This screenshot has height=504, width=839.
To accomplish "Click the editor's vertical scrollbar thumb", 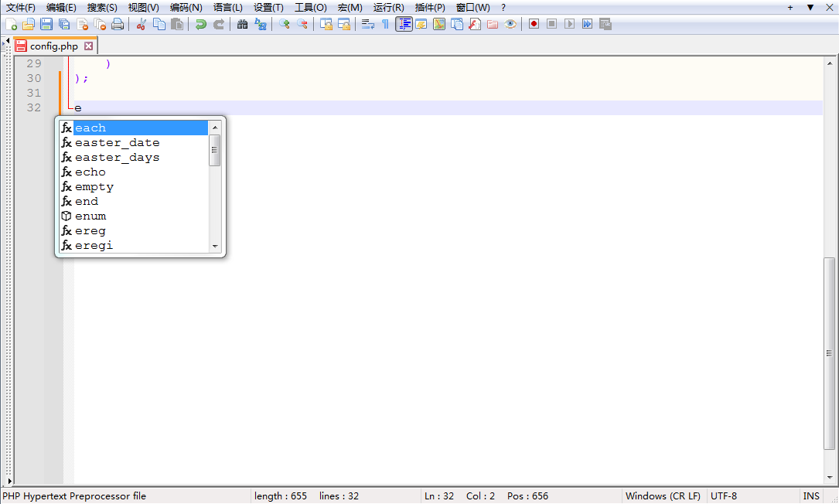I will coord(830,352).
